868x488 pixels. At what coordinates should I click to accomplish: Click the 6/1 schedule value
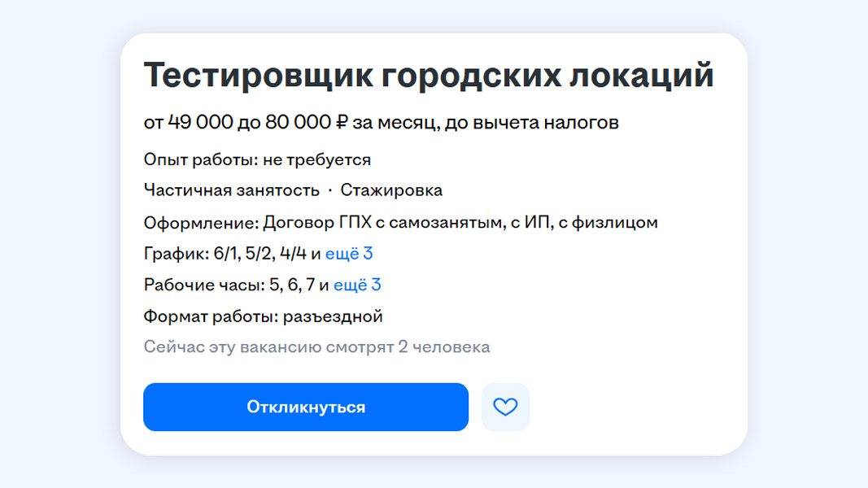225,254
